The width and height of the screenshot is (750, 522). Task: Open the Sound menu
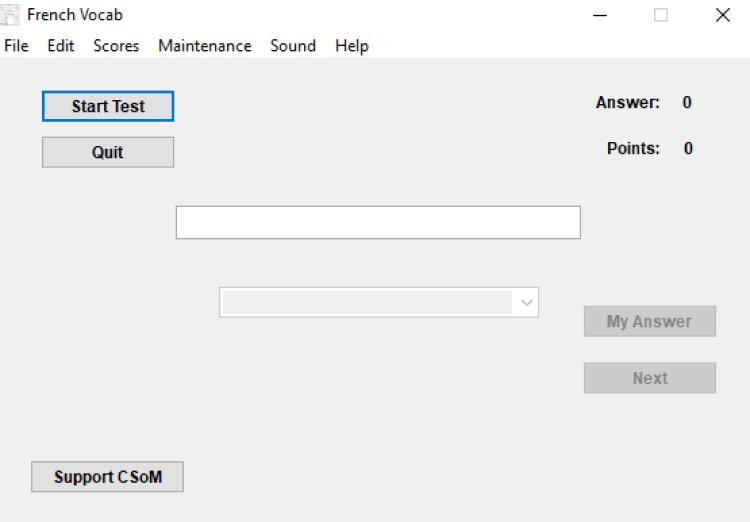click(x=292, y=46)
